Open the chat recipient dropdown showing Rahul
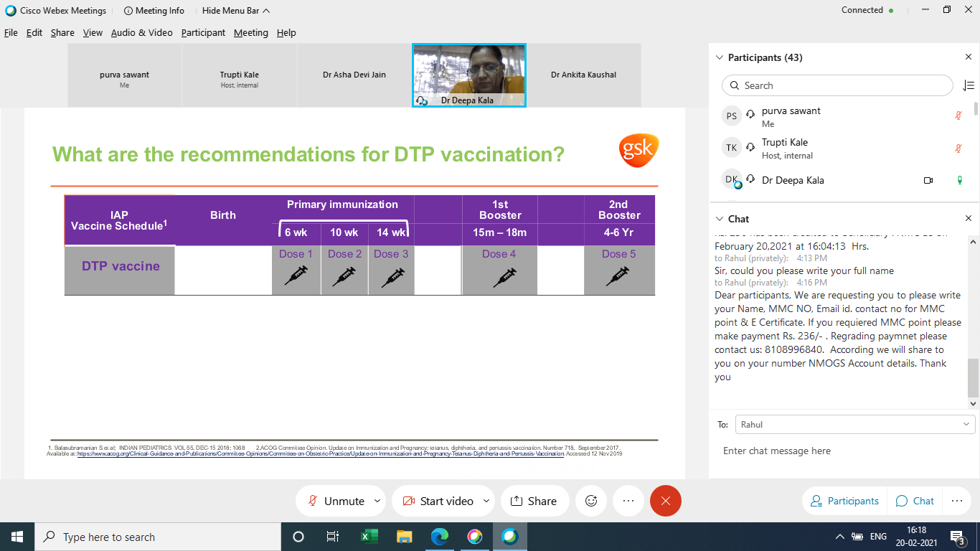The height and width of the screenshot is (551, 980). pyautogui.click(x=854, y=425)
